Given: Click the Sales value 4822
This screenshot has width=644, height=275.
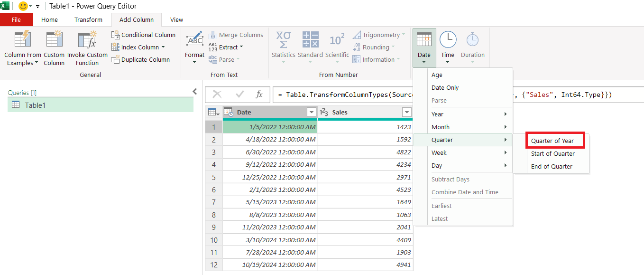Looking at the screenshot, I should pos(365,152).
